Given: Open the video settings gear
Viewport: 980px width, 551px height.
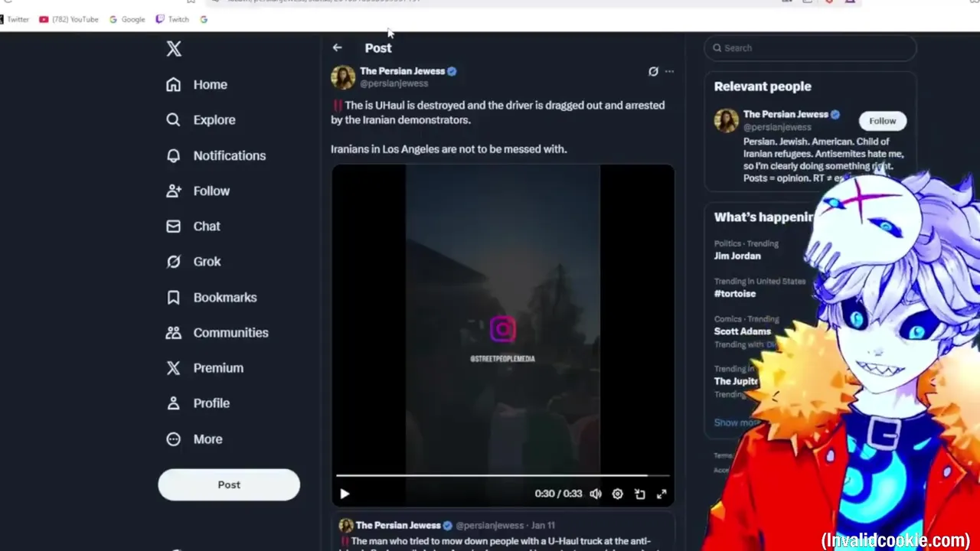Looking at the screenshot, I should pos(618,494).
